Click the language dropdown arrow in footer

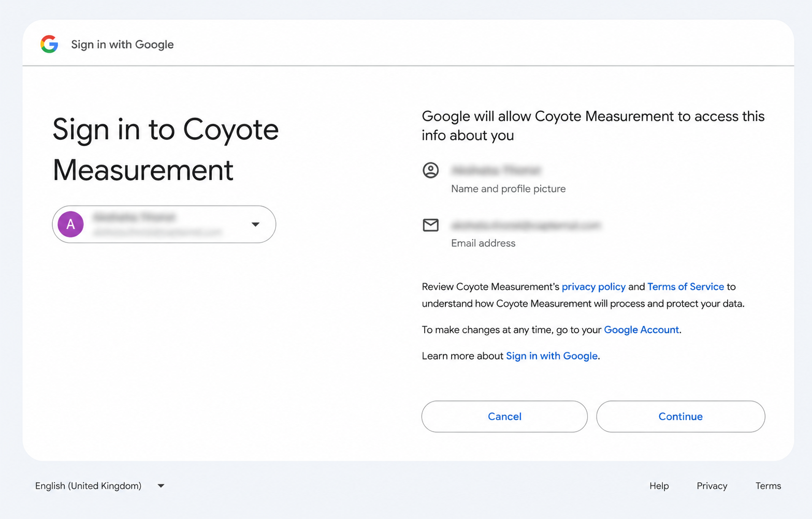click(x=161, y=486)
